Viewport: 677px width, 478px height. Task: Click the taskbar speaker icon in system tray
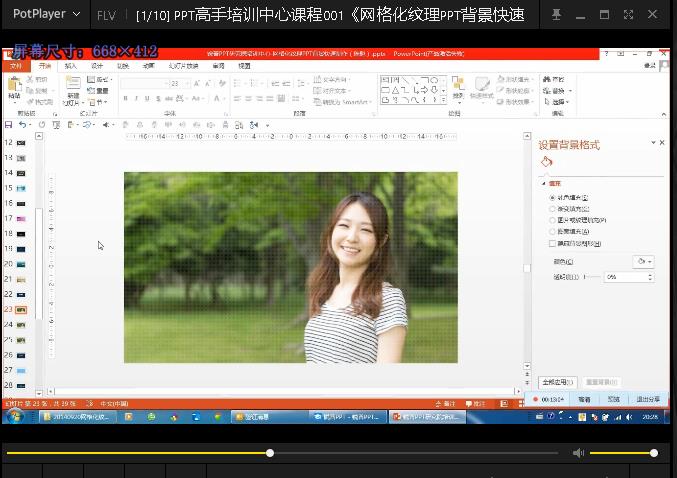coord(629,417)
